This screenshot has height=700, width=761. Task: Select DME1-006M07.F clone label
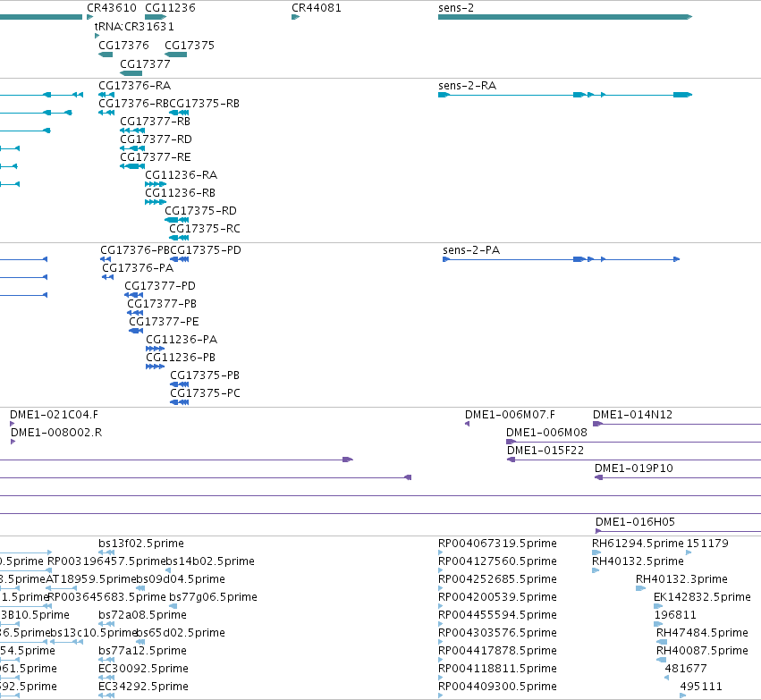510,415
